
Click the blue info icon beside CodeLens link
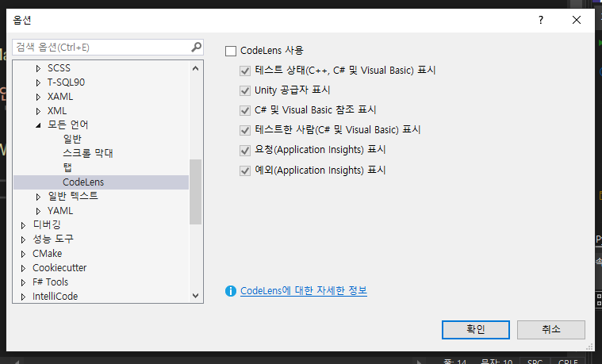230,291
